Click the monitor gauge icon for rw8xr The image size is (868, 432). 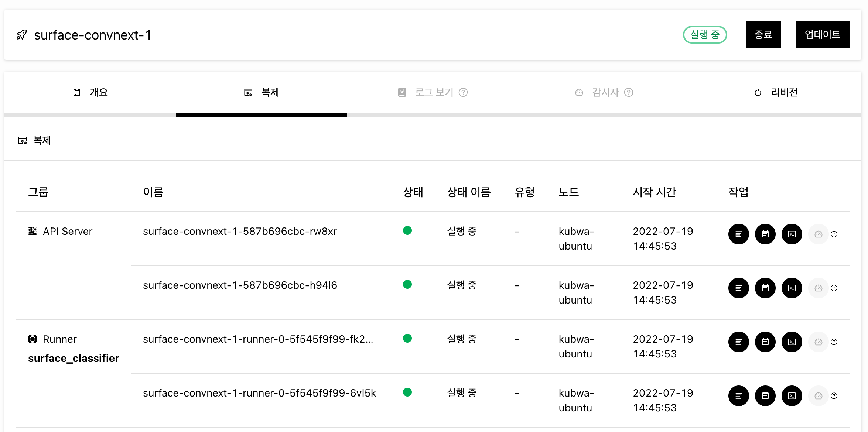tap(818, 234)
